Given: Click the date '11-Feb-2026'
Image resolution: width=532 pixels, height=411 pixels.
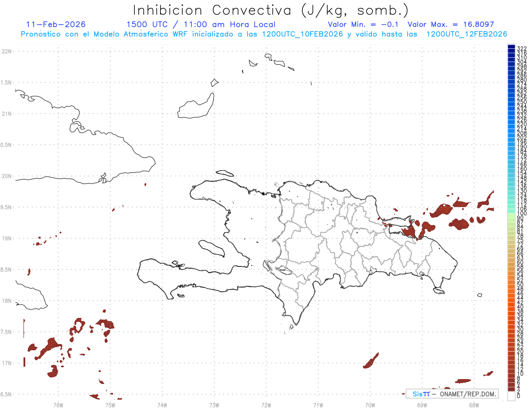Looking at the screenshot, I should click(56, 24).
